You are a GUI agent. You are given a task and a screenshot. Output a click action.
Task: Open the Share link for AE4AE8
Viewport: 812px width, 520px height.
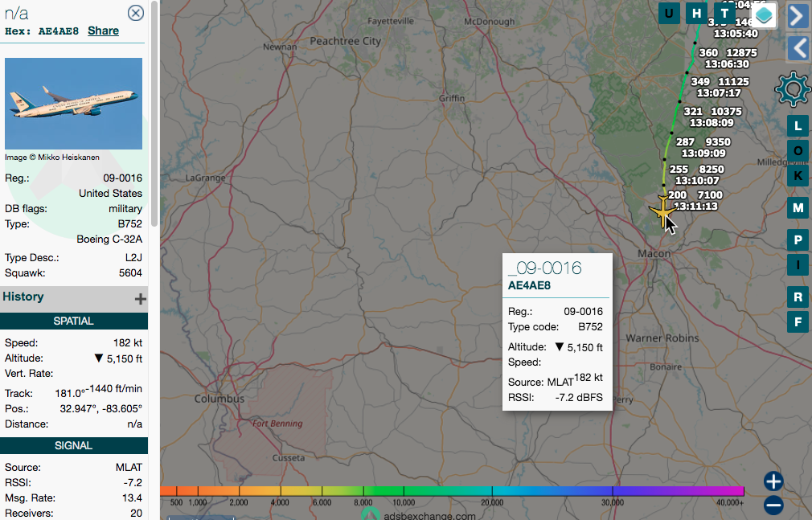tap(103, 31)
